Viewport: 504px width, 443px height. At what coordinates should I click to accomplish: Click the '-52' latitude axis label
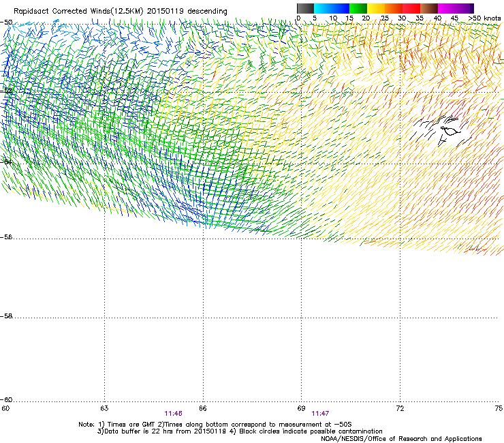click(x=6, y=91)
